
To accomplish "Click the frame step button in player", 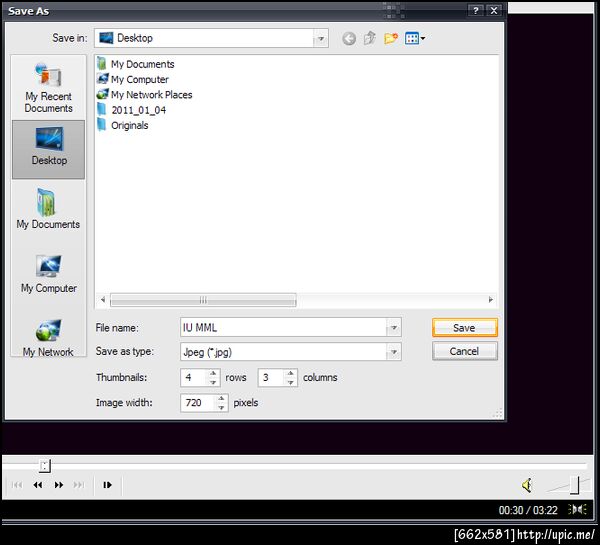I will (108, 485).
